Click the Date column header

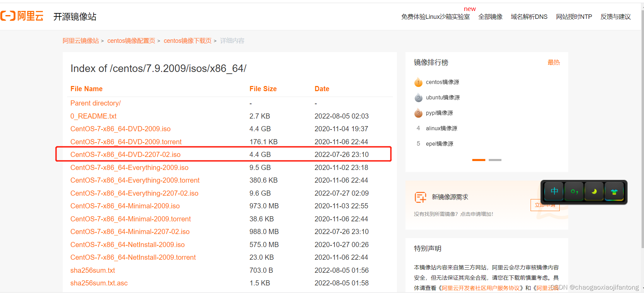coord(322,89)
